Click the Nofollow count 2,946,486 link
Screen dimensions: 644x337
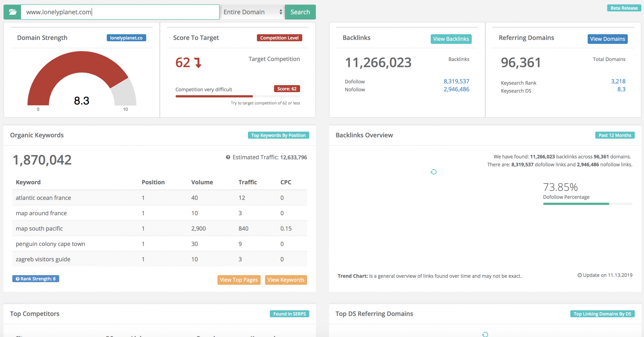point(456,89)
